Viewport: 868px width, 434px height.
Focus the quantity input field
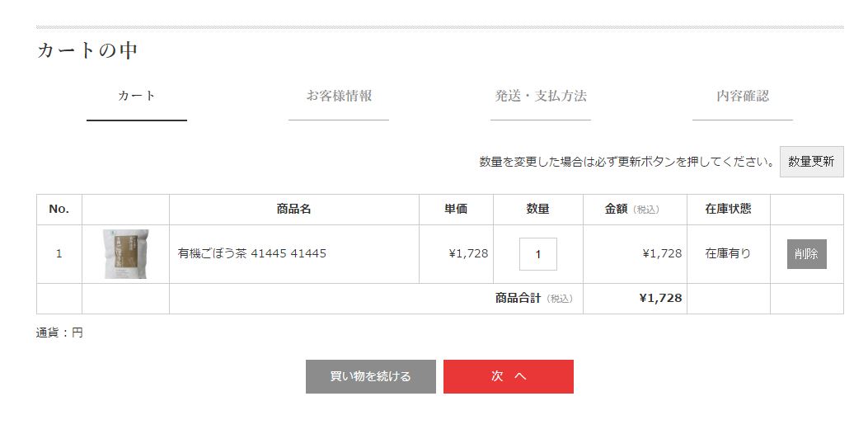coord(538,254)
